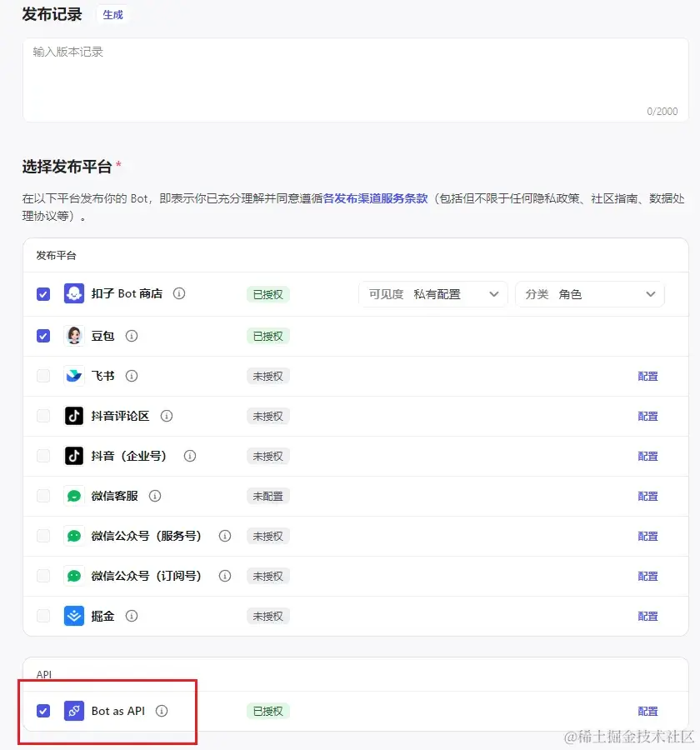
Task: Click 配置 for 微信公众号（订阅号）
Action: coord(647,577)
